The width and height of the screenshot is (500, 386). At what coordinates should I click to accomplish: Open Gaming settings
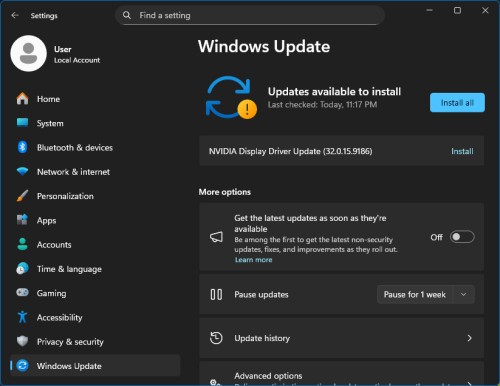click(95, 293)
